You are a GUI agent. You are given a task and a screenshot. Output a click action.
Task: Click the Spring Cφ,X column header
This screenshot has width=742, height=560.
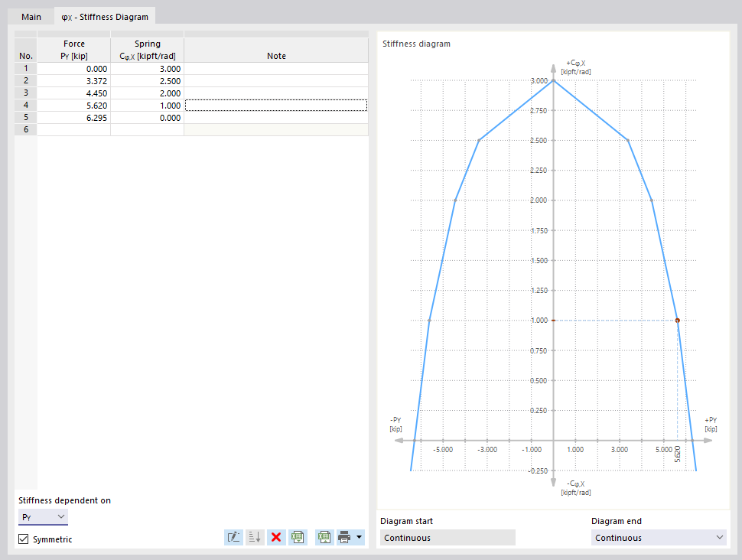point(147,50)
